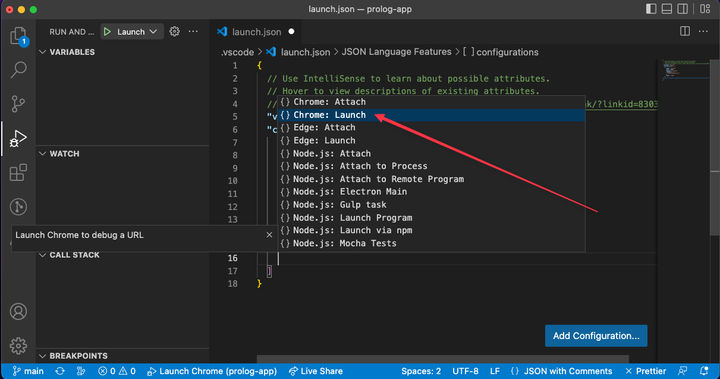
Task: Choose Edge: Attach suggestion
Action: 432,128
